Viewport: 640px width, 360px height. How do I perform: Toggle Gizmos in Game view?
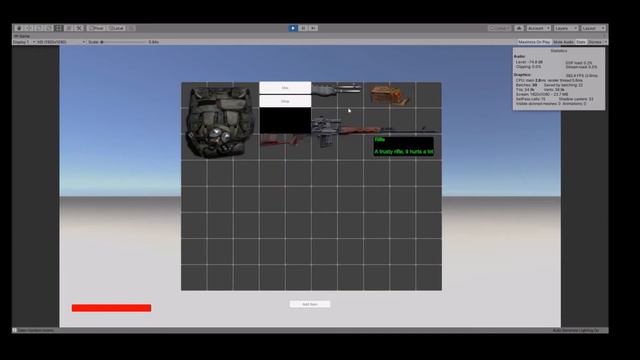pos(595,42)
